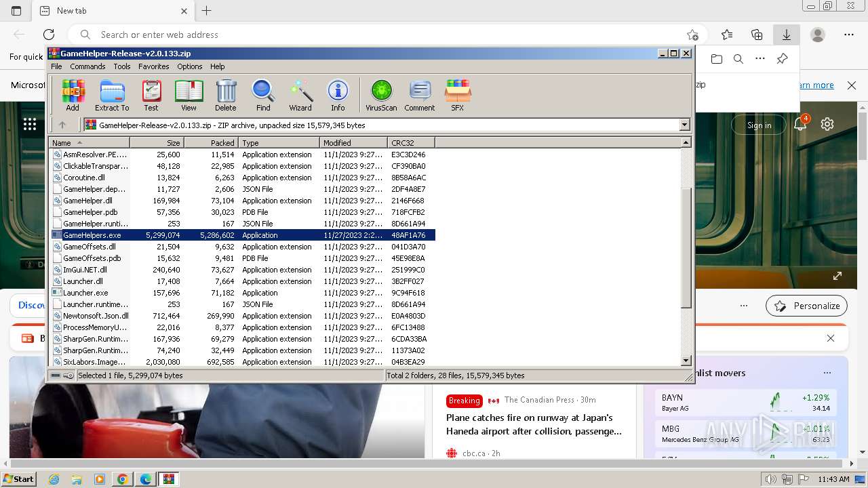Screen dimensions: 868x488
Task: Select the Launcher.exe file row
Action: click(x=243, y=293)
